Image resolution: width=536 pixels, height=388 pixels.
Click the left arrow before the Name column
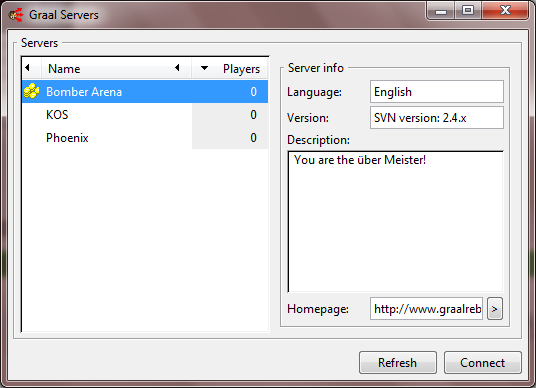pyautogui.click(x=27, y=68)
